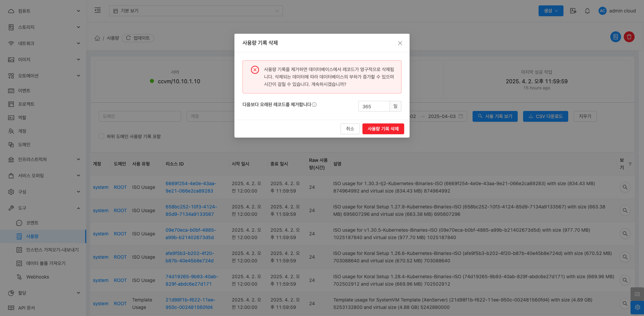
Task: Open 데이터 볼륨 가져오기 menu item
Action: click(43, 263)
